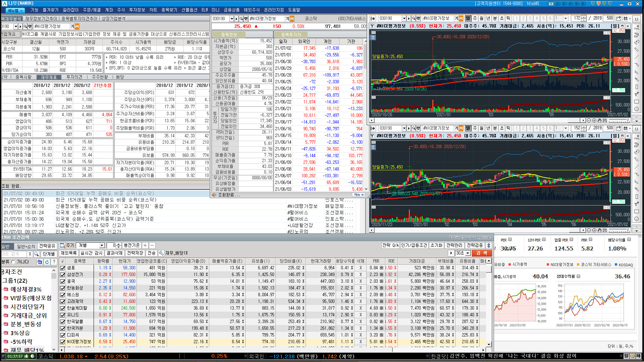The image size is (644, 362).
Task: Open the stock code dropdown in the quote panel
Action: (232, 19)
